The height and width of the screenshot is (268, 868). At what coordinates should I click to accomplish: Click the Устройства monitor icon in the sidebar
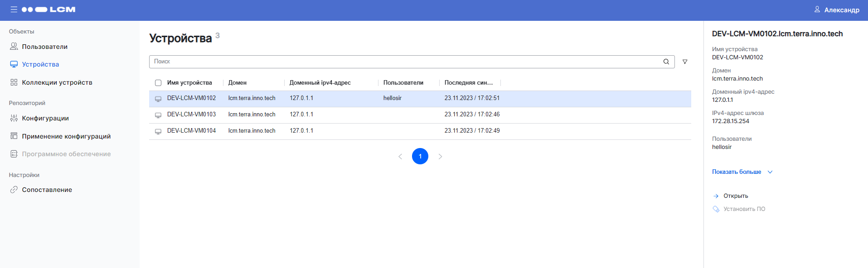coord(14,64)
